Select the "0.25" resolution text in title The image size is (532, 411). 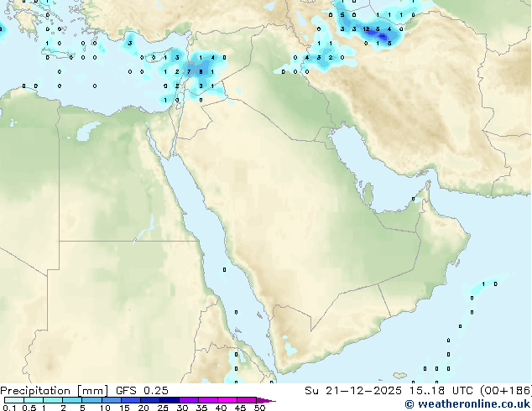pos(156,391)
